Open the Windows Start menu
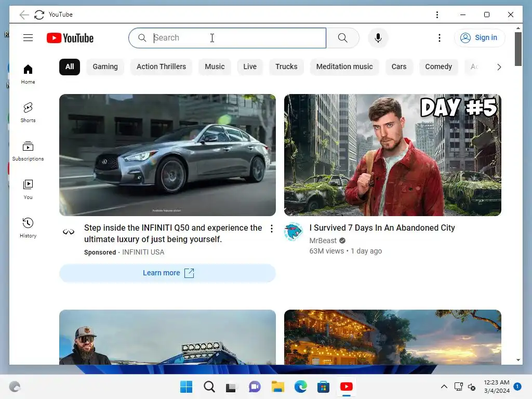The height and width of the screenshot is (399, 532). tap(186, 387)
